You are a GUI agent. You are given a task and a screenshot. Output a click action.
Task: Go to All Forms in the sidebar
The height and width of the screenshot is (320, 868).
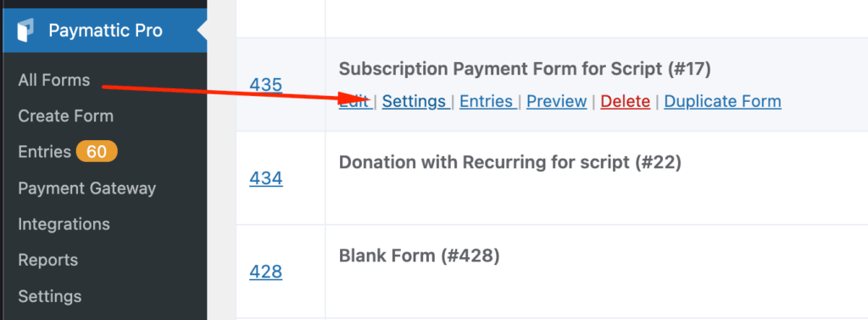click(53, 81)
